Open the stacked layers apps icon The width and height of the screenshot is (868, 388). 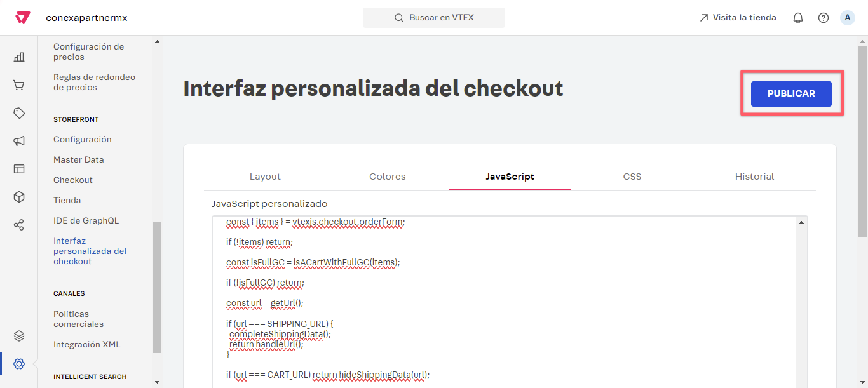pyautogui.click(x=19, y=336)
